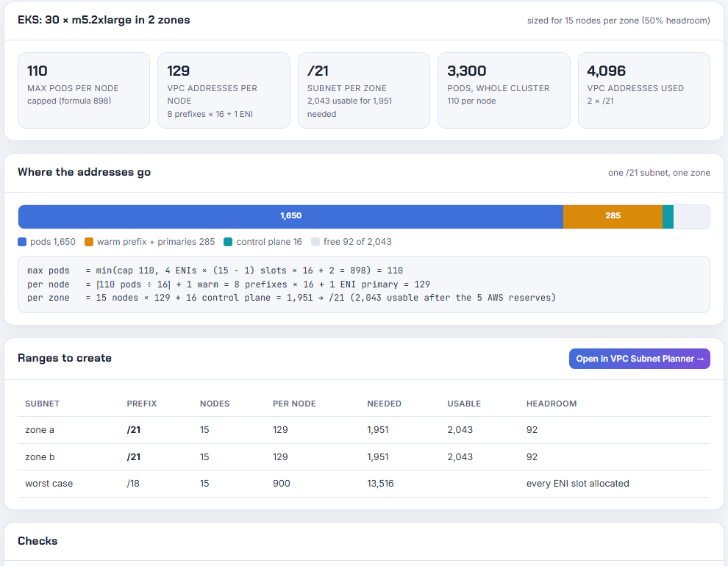Click the teal control plane legend swatch
The image size is (728, 566).
(x=228, y=242)
